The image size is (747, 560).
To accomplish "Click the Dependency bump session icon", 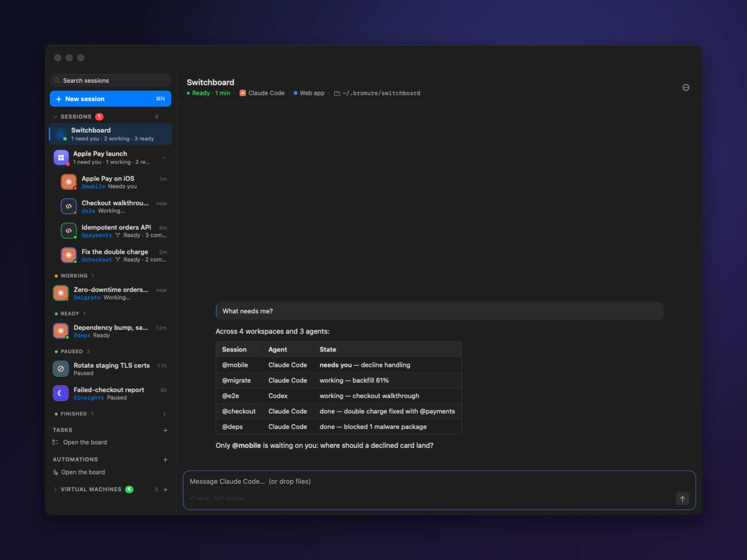I will (x=61, y=331).
